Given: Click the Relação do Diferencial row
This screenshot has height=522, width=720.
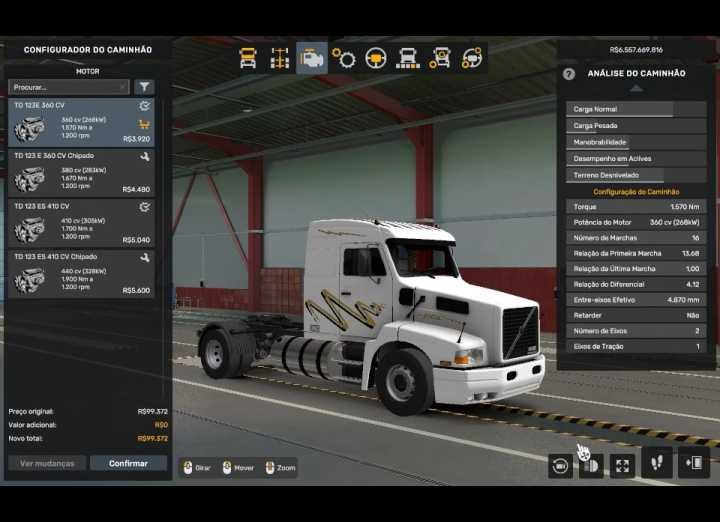Looking at the screenshot, I should pyautogui.click(x=636, y=285).
